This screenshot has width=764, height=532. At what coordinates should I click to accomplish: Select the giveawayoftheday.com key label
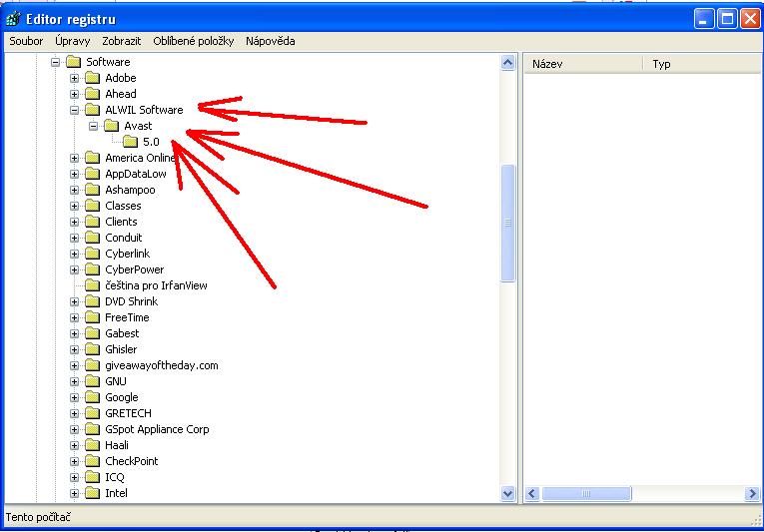[x=162, y=366]
